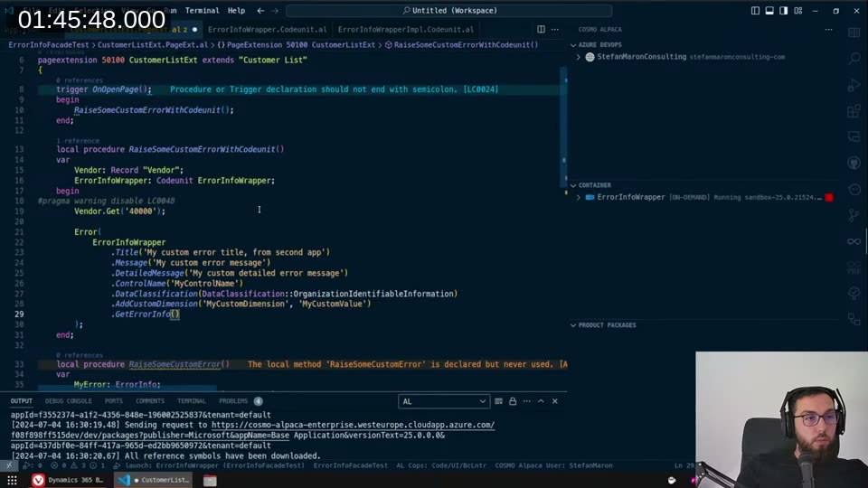Maximize the output panel with up chevron
The image size is (868, 488).
click(541, 401)
